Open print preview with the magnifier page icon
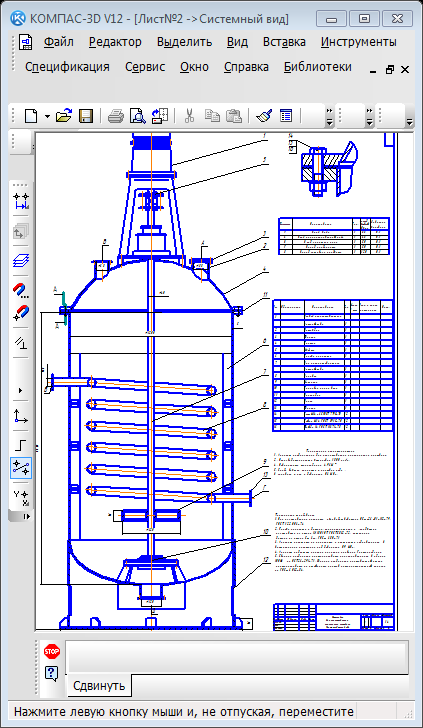 (x=137, y=116)
